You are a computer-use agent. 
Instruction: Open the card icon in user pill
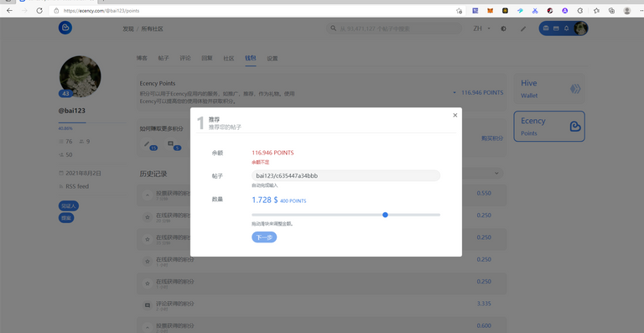(x=556, y=29)
